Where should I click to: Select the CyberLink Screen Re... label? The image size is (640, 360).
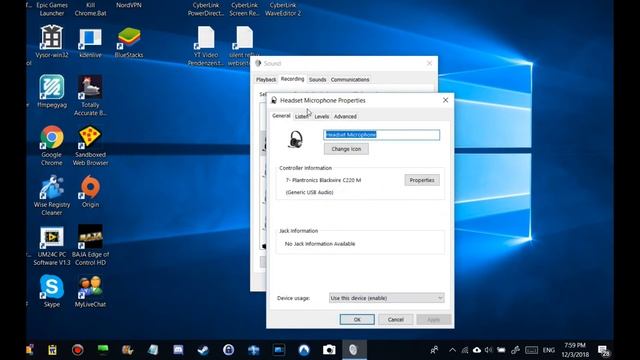coord(244,9)
